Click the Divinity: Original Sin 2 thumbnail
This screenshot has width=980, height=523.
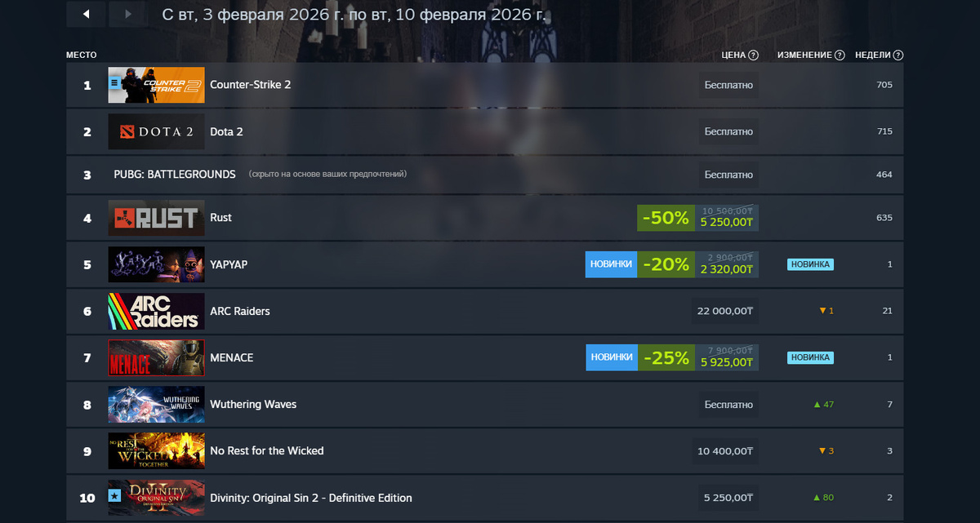click(x=156, y=498)
